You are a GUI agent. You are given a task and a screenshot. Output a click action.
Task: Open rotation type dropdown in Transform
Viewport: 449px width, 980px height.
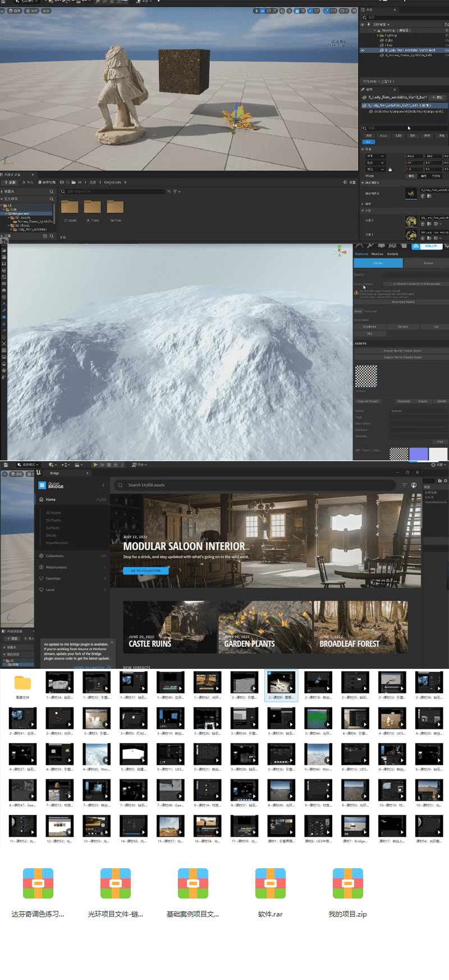point(375,162)
